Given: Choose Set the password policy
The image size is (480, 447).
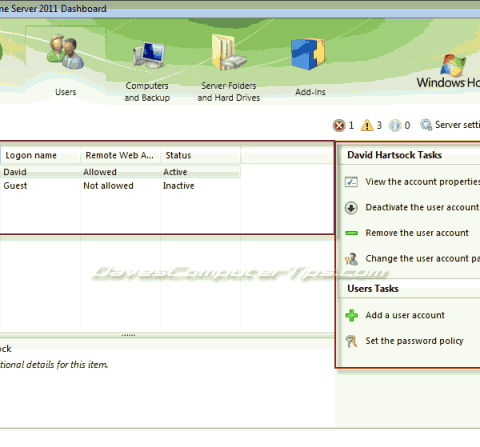Looking at the screenshot, I should (x=414, y=341).
